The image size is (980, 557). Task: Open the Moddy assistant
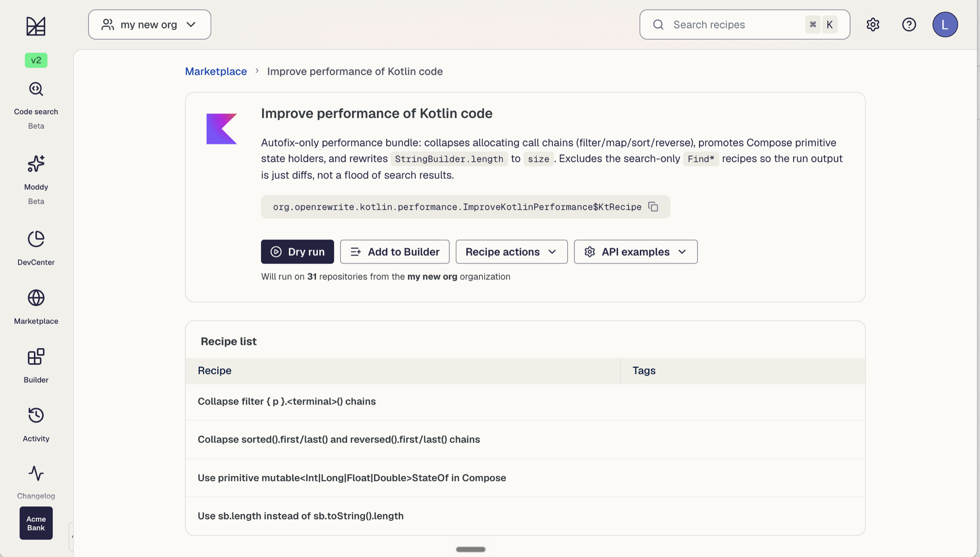point(36,179)
